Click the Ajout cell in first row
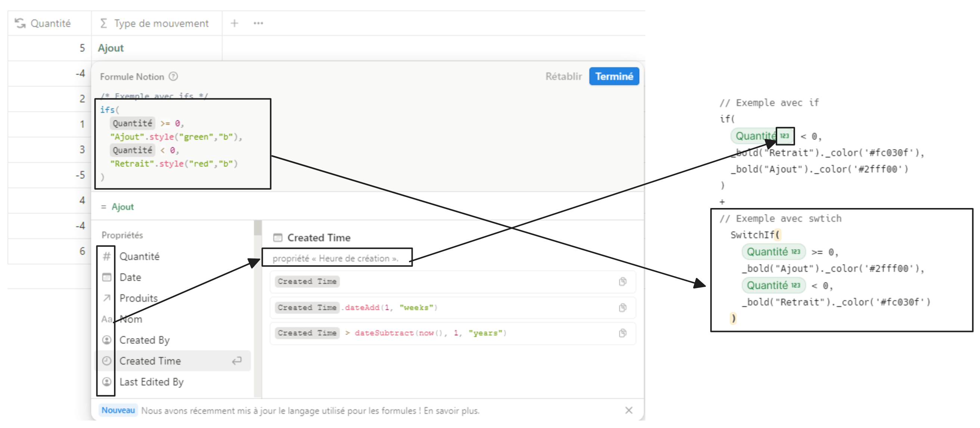The image size is (980, 428). pyautogui.click(x=157, y=48)
